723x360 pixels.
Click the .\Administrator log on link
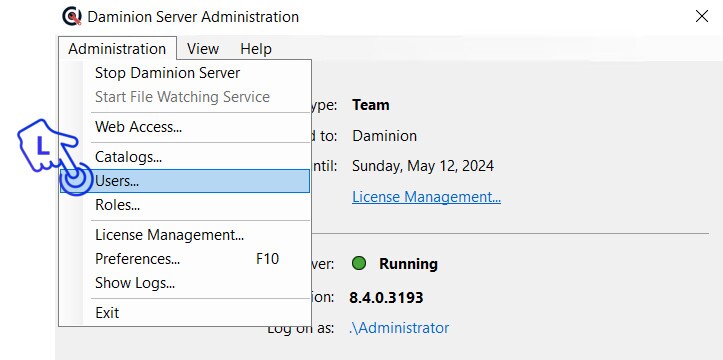point(399,328)
